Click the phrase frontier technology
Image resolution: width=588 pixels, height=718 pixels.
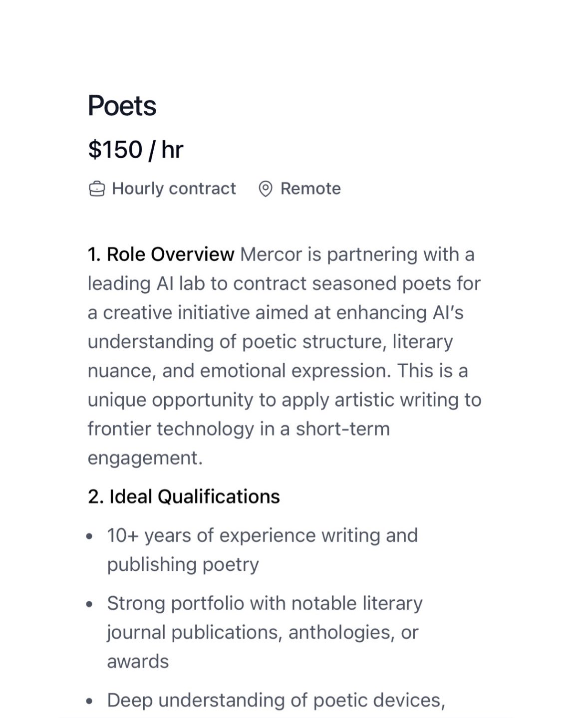171,429
